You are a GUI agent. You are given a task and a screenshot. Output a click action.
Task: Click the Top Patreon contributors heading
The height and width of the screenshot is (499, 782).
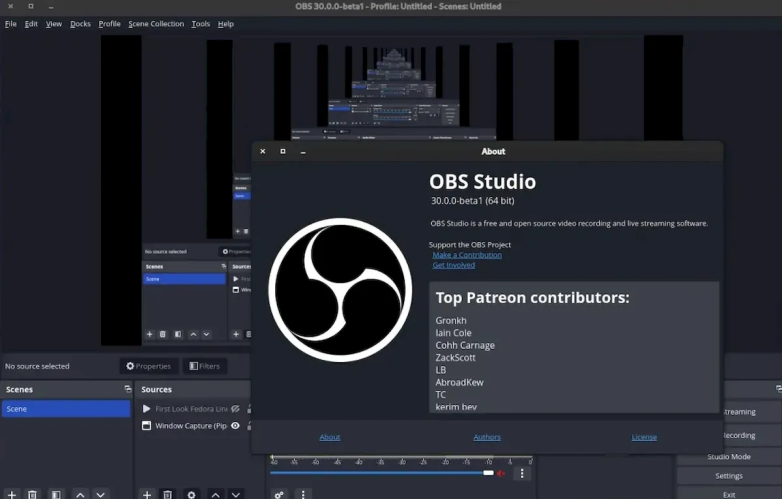[x=532, y=298]
